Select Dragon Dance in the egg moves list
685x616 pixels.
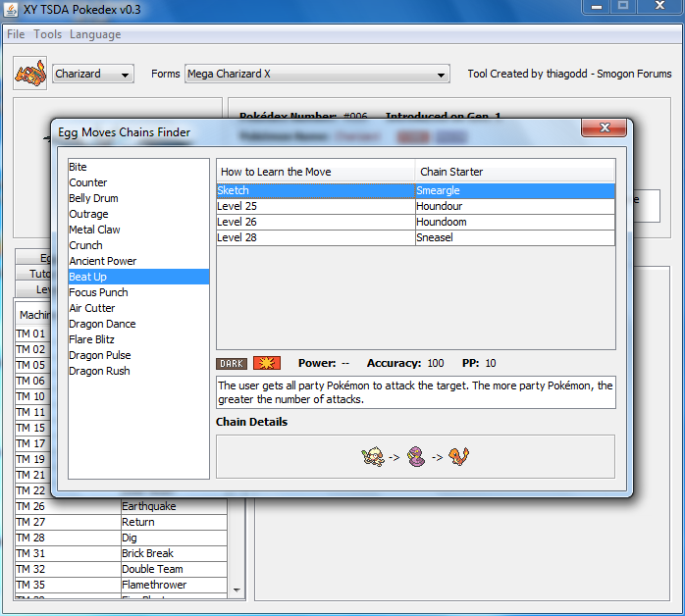[138, 324]
